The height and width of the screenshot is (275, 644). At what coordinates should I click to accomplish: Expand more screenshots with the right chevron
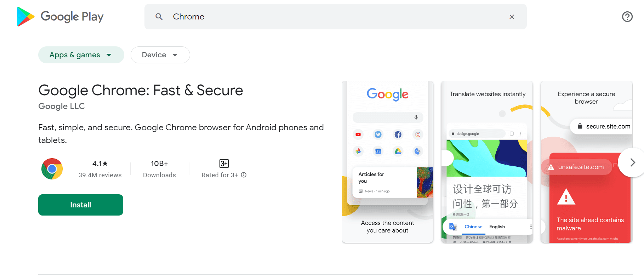(x=632, y=162)
